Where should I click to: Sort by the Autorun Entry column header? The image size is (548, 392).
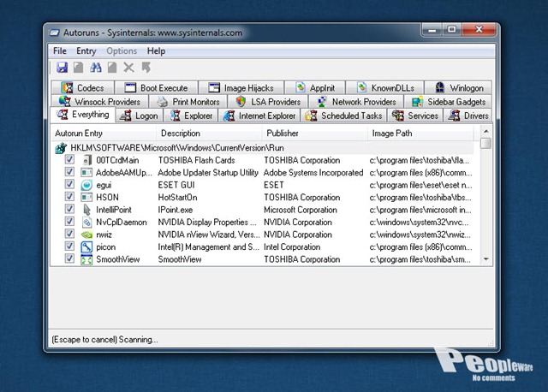pos(104,134)
